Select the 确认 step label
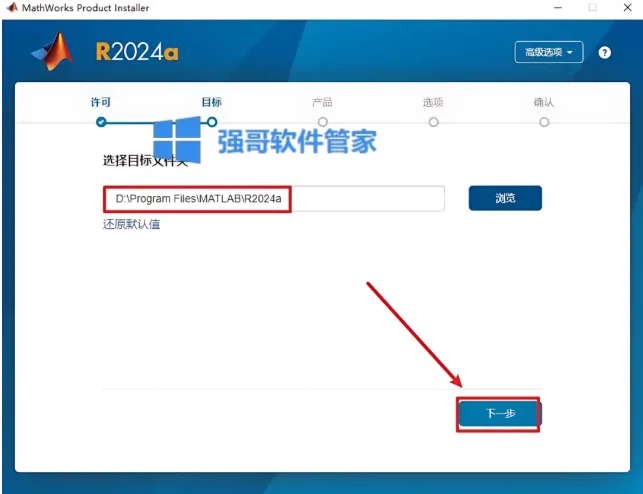Screen dimensions: 643x494 544,102
